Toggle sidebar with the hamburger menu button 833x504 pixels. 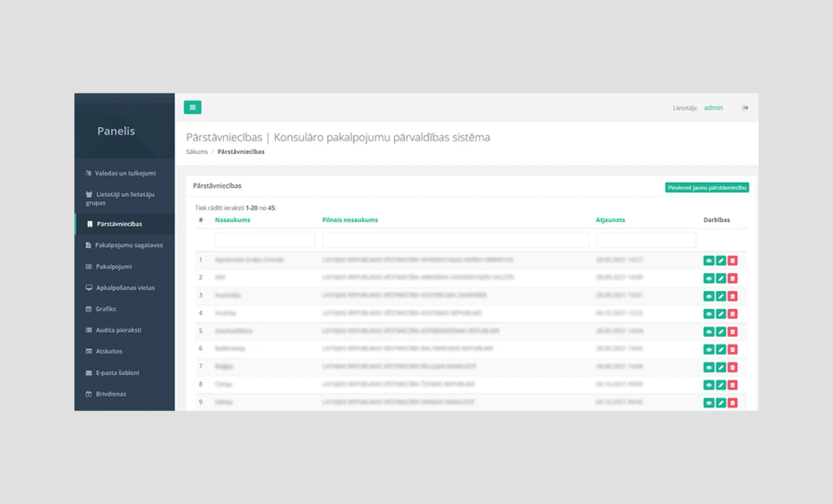pos(192,107)
